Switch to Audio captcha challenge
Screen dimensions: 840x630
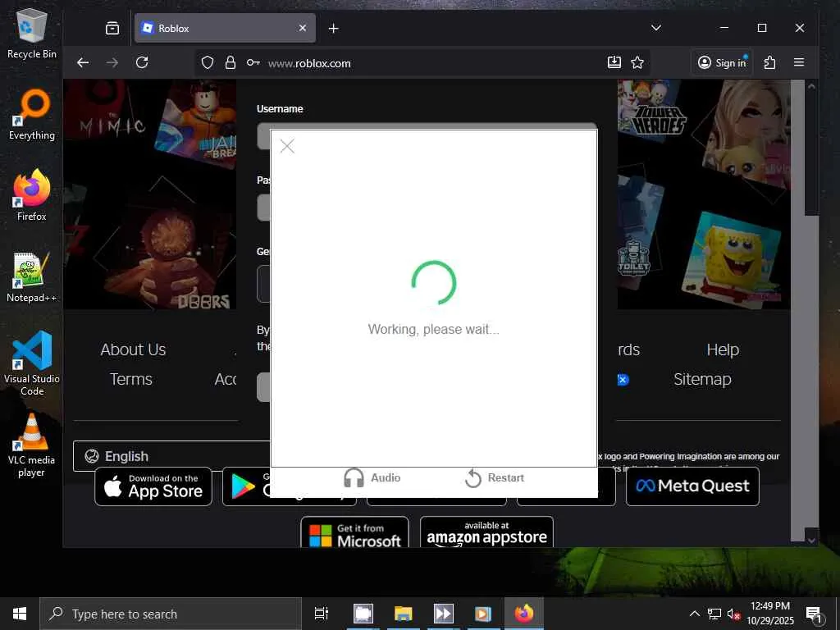tap(372, 477)
